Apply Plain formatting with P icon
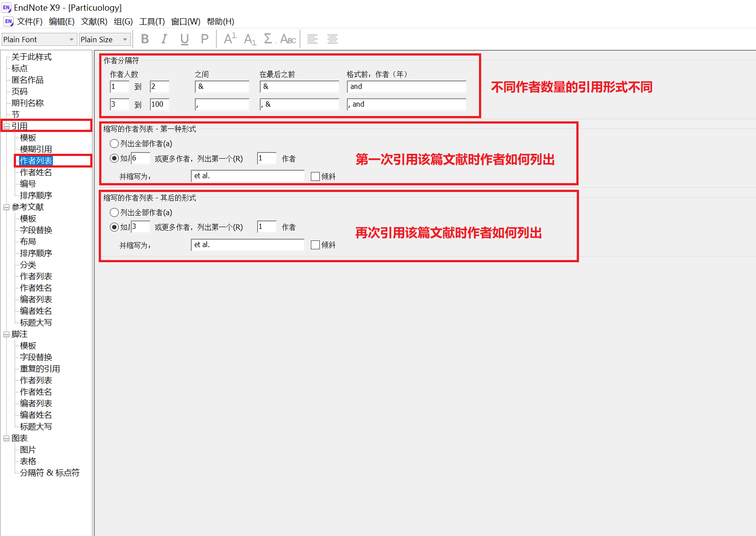 (x=205, y=39)
